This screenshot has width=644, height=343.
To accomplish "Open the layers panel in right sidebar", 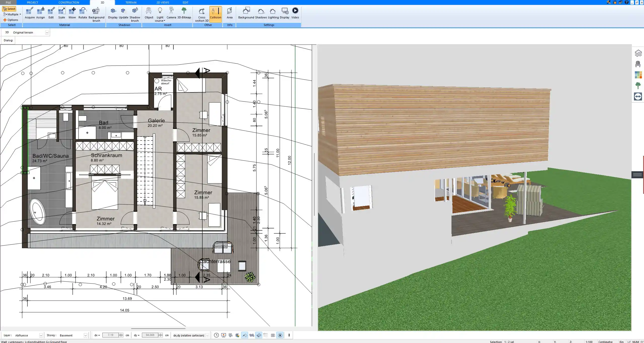I will pos(638,53).
